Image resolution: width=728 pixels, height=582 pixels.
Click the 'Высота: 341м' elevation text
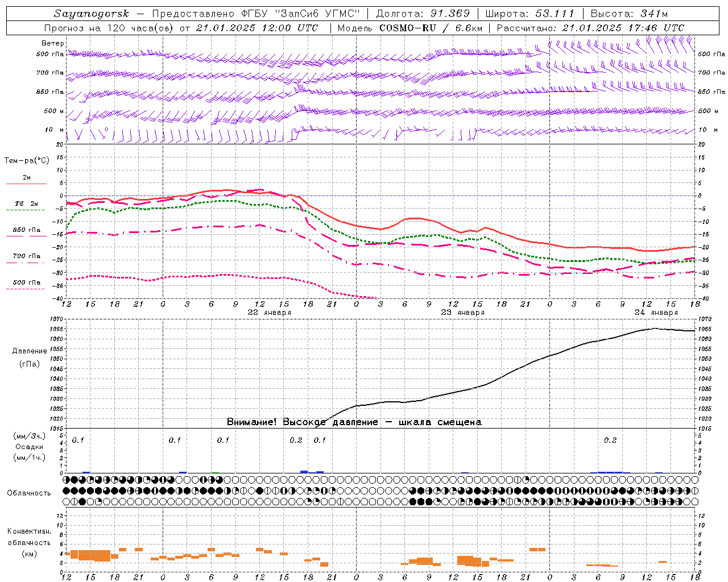[629, 14]
